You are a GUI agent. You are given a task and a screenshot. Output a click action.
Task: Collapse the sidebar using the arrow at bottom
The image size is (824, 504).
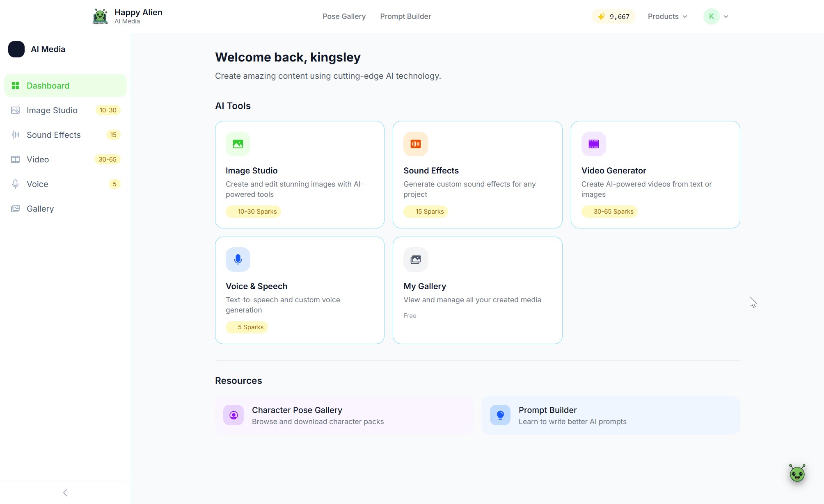pyautogui.click(x=65, y=493)
